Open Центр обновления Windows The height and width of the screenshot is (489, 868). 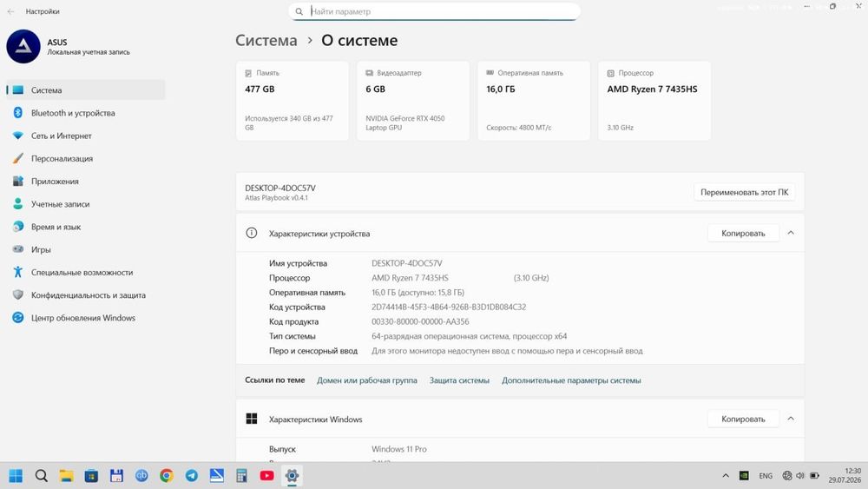point(86,318)
